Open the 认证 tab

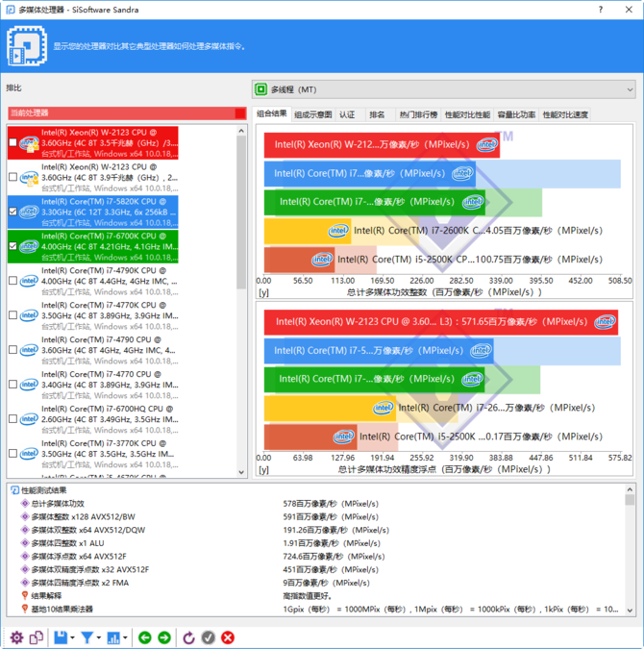pos(347,114)
